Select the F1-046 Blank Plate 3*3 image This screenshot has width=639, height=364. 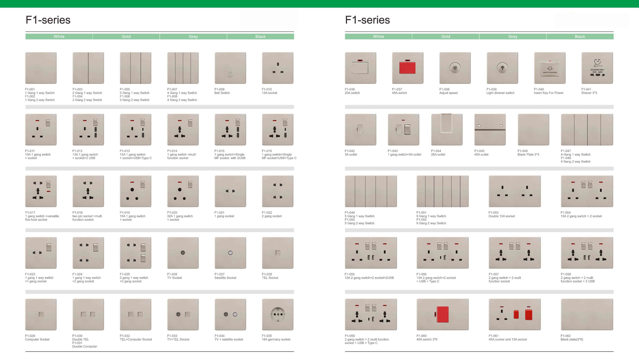(533, 130)
